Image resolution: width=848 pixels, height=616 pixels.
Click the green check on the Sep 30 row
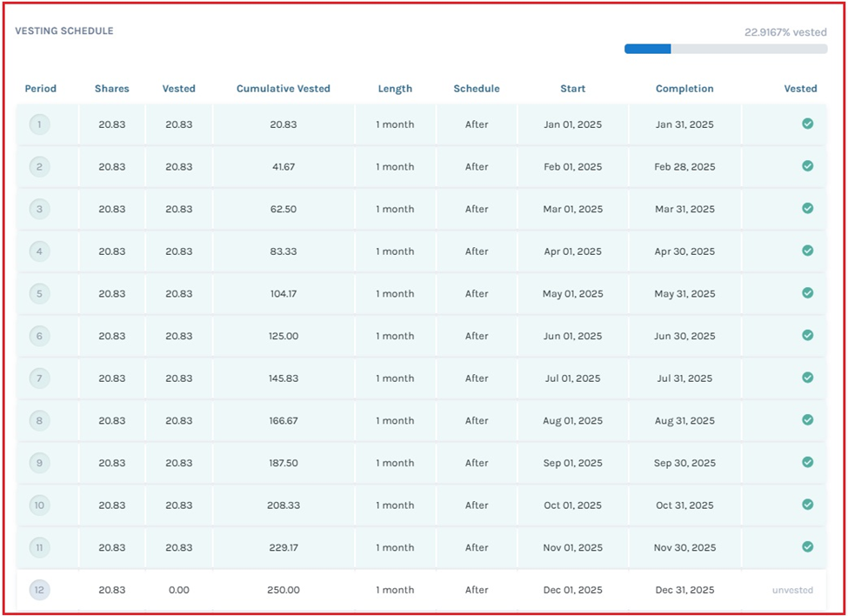pyautogui.click(x=807, y=462)
